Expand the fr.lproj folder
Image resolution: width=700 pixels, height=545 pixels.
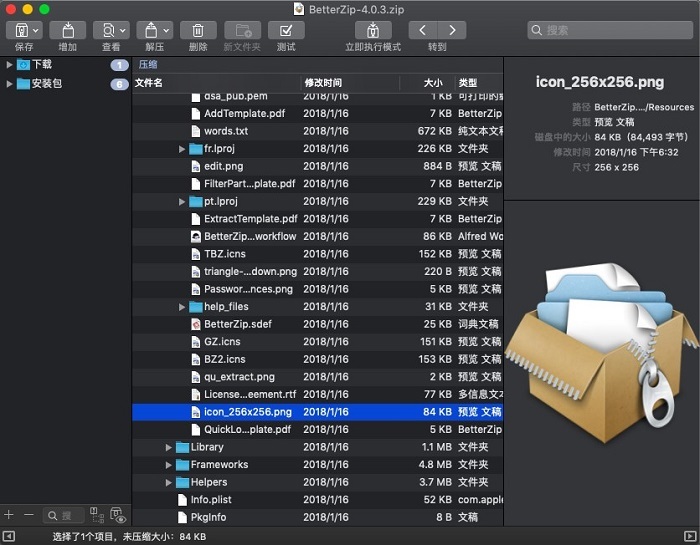182,149
